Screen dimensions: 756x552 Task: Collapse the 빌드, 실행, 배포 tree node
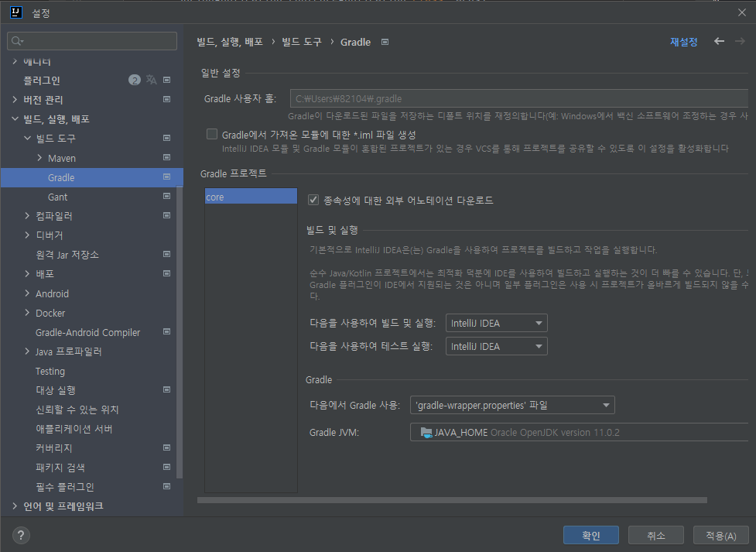[15, 118]
